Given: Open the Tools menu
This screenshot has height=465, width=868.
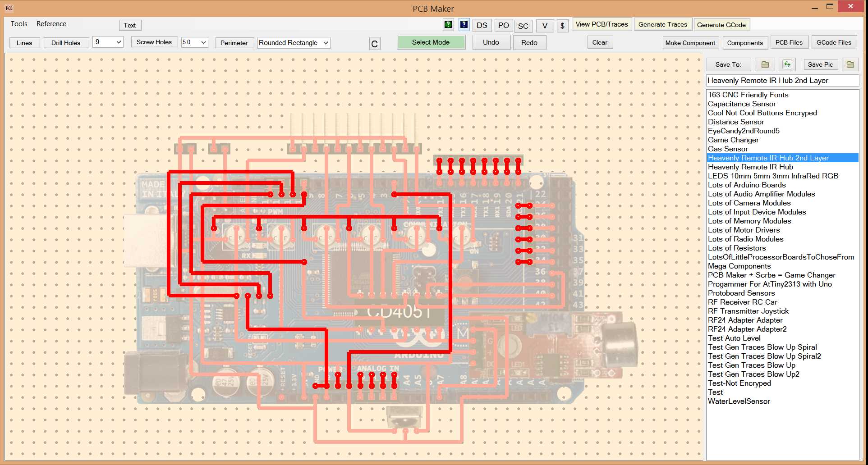Looking at the screenshot, I should pos(19,23).
